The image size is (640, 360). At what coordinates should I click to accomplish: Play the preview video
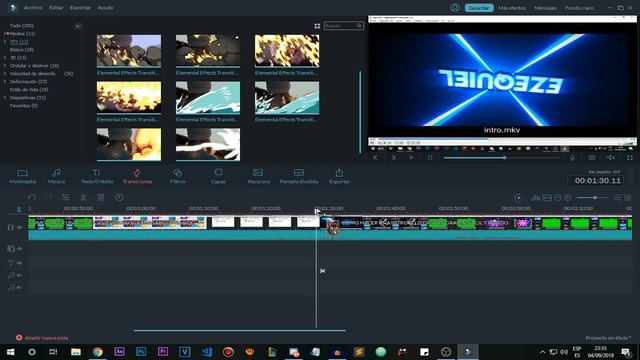(x=411, y=158)
